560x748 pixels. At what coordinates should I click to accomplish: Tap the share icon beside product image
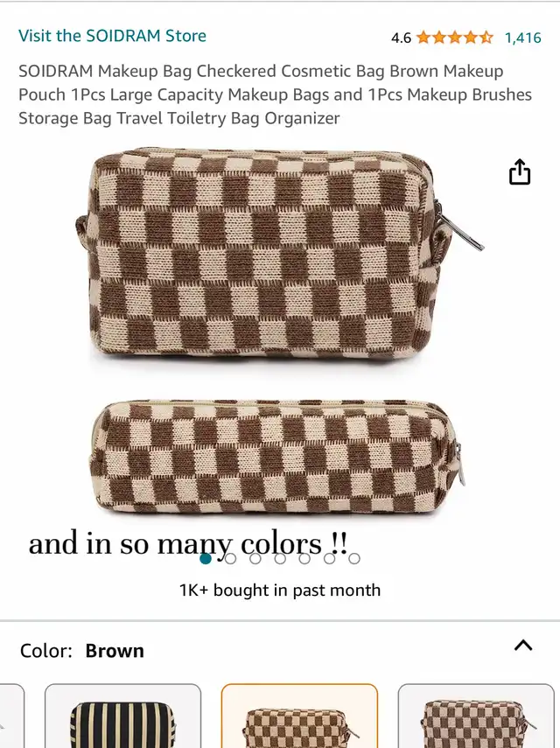click(x=520, y=171)
